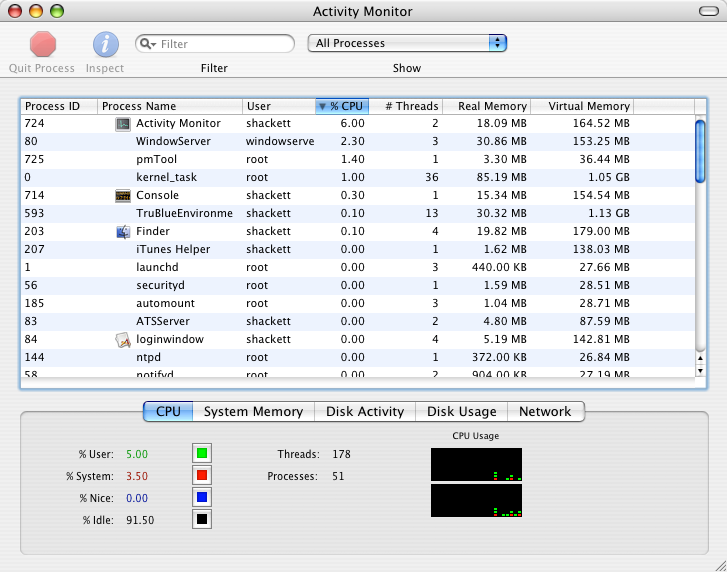Click the magnifying glass in the Filter field

coord(147,44)
